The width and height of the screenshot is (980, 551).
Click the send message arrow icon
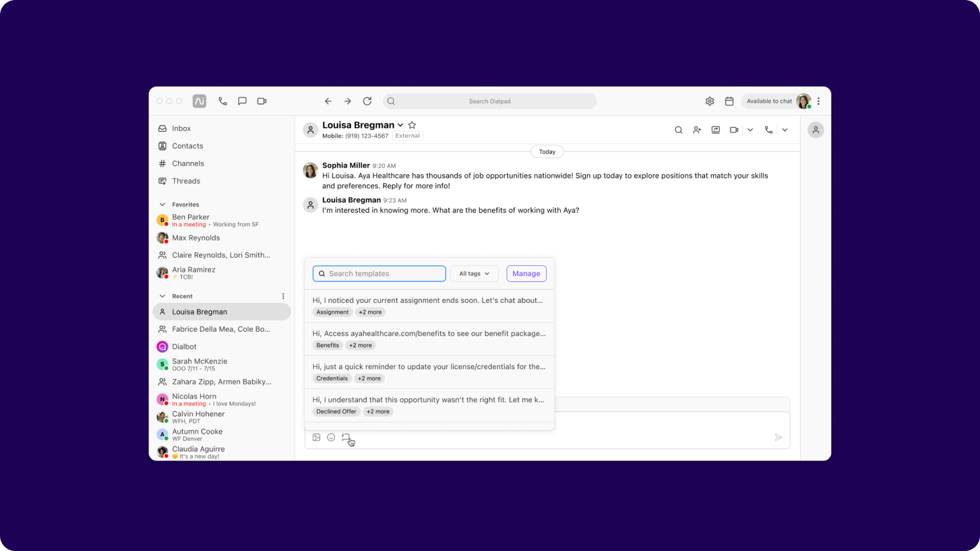point(778,437)
